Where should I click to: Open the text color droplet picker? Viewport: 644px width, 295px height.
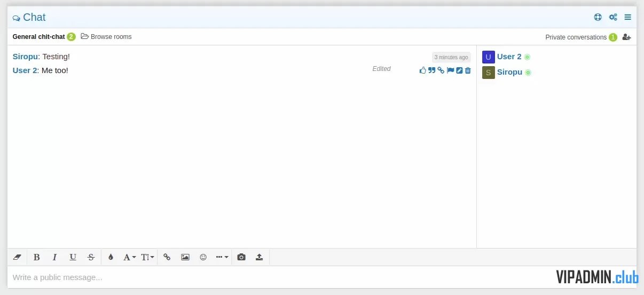click(111, 257)
